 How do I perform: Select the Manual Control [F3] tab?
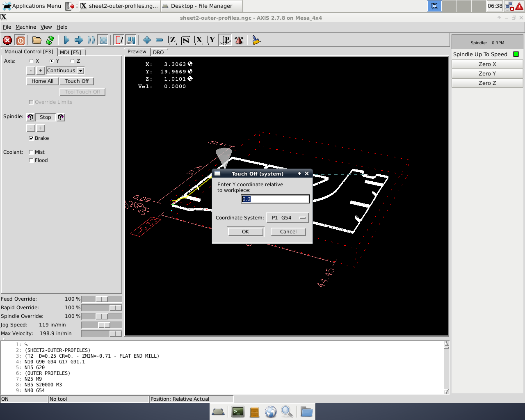coord(29,52)
